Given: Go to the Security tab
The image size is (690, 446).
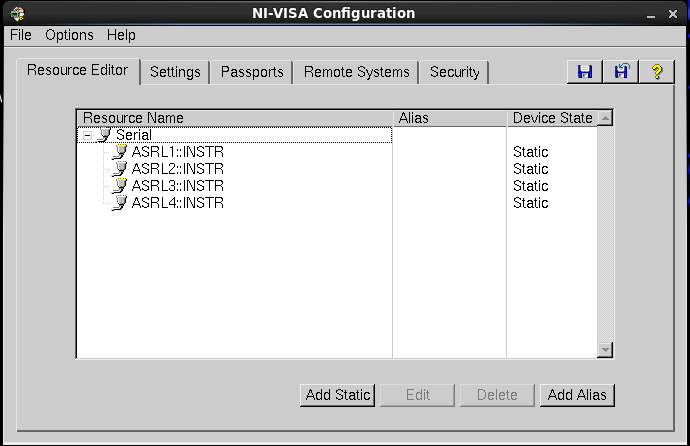Looking at the screenshot, I should pyautogui.click(x=454, y=72).
